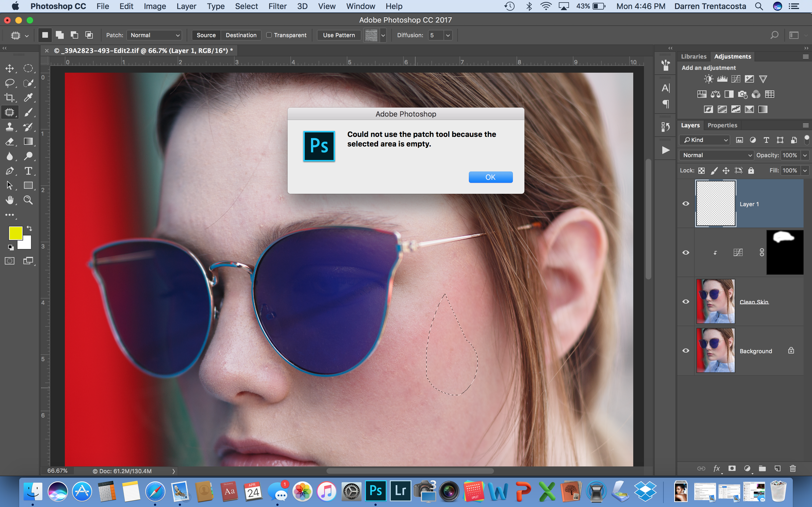Open the layer blend mode dropdown

(716, 155)
